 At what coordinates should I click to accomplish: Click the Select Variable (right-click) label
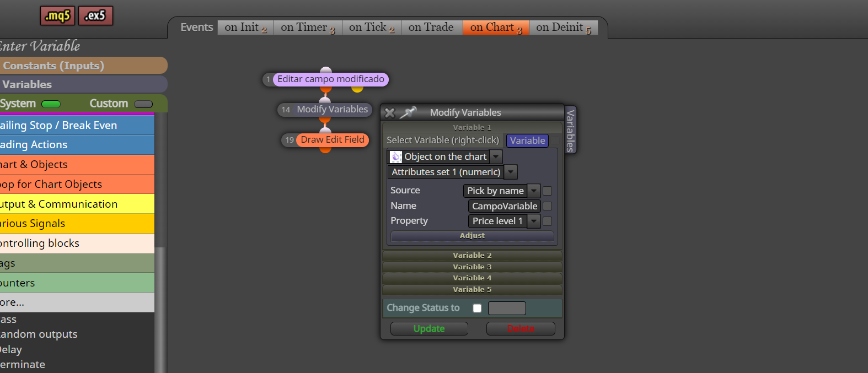(x=443, y=140)
